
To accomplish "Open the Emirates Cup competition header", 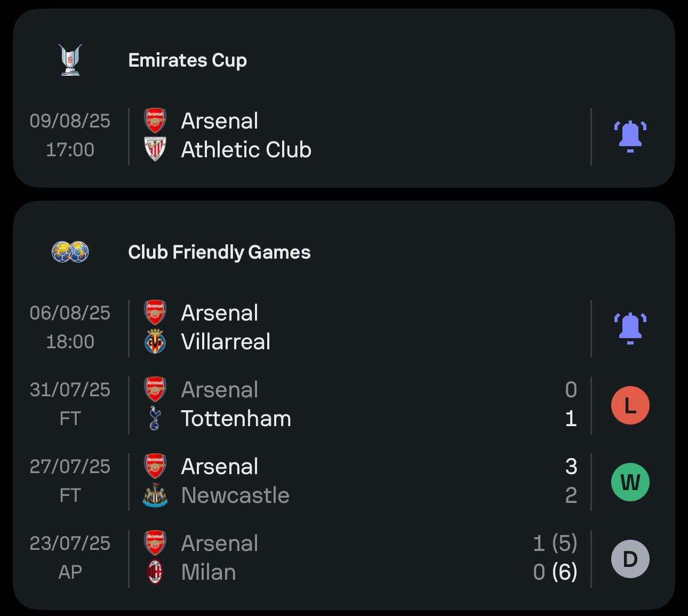I will 187,60.
